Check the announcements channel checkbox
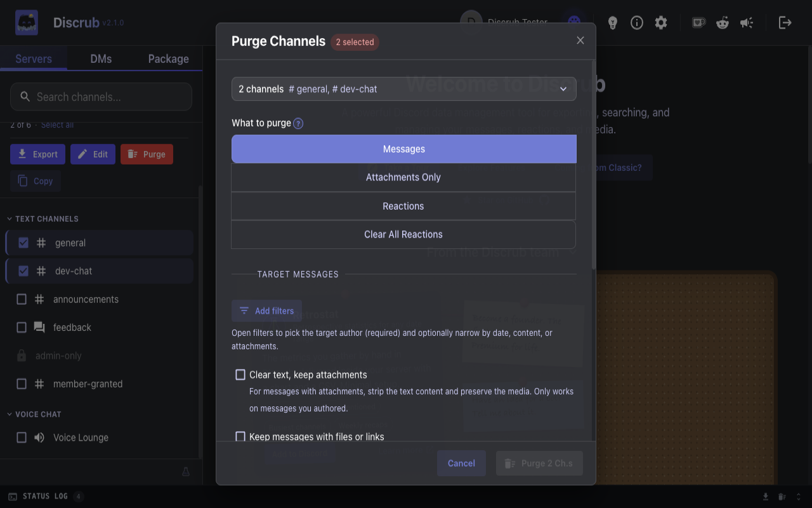Image resolution: width=812 pixels, height=508 pixels. click(x=22, y=299)
